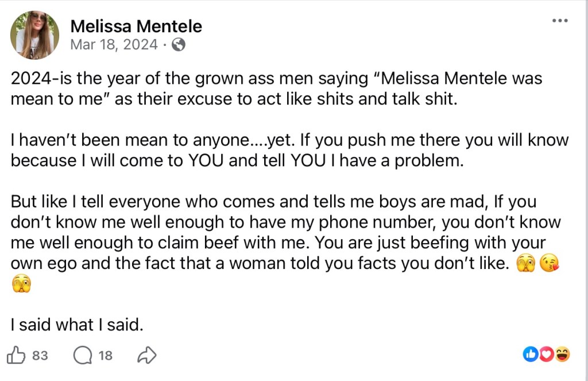Click the line "I said what I said."
The width and height of the screenshot is (588, 381).
[76, 324]
